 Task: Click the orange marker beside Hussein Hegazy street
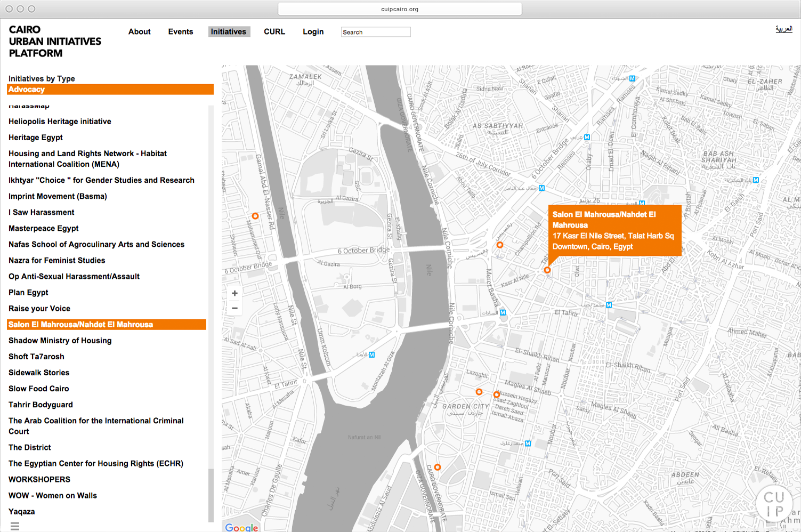point(497,395)
